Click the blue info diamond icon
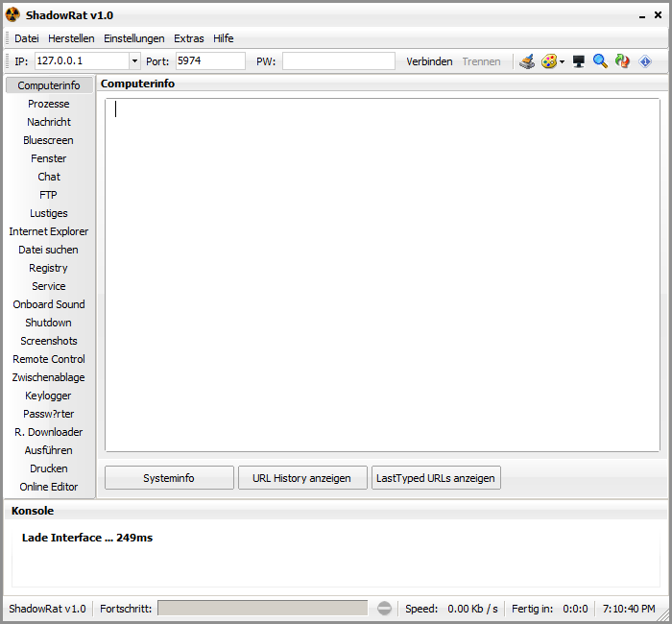Screen dimensions: 672x624 click(x=645, y=61)
